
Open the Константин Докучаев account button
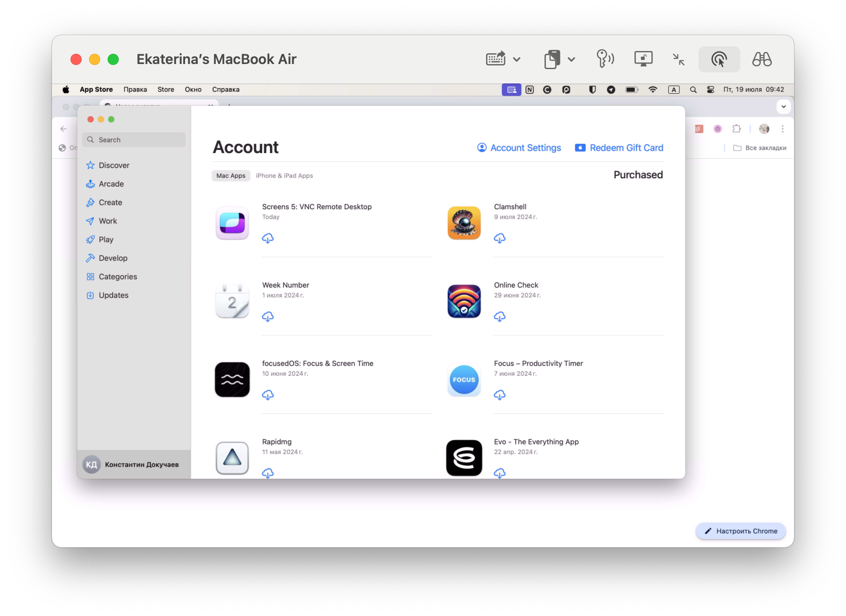[x=134, y=464]
